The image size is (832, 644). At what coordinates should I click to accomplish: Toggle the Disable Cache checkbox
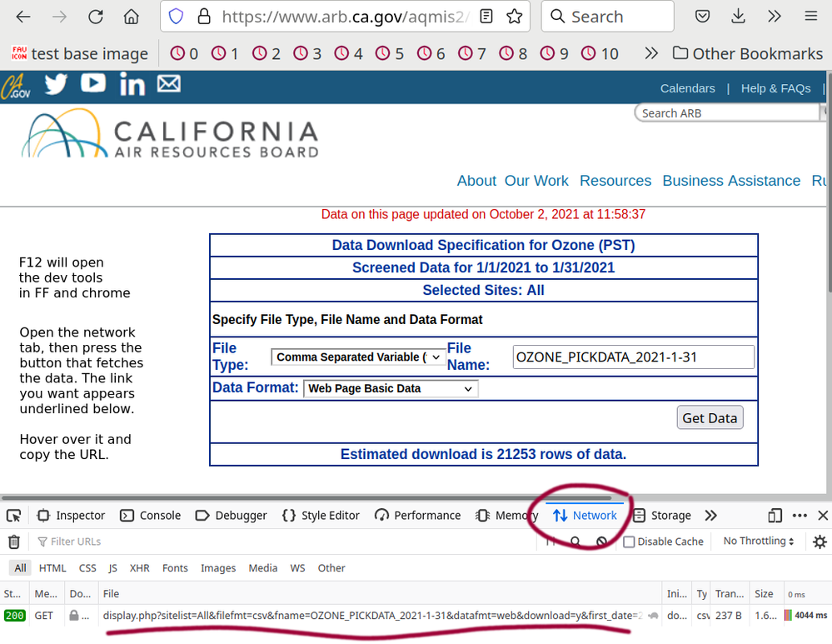tap(629, 542)
